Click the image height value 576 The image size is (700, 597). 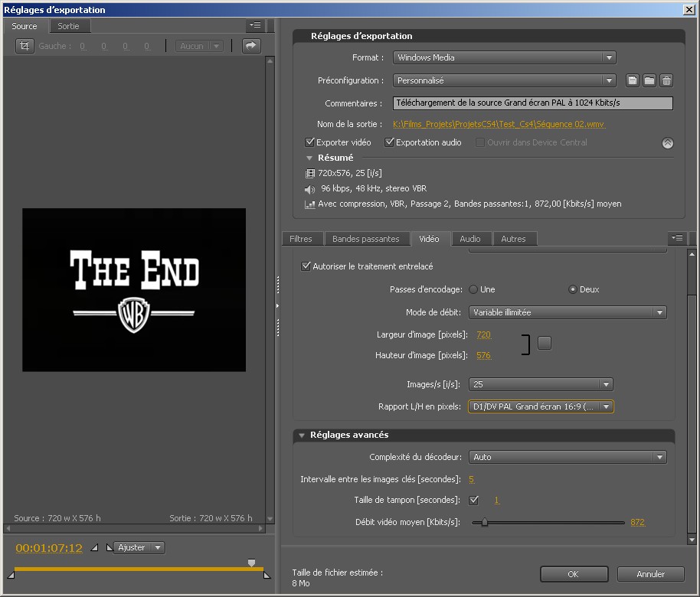483,355
